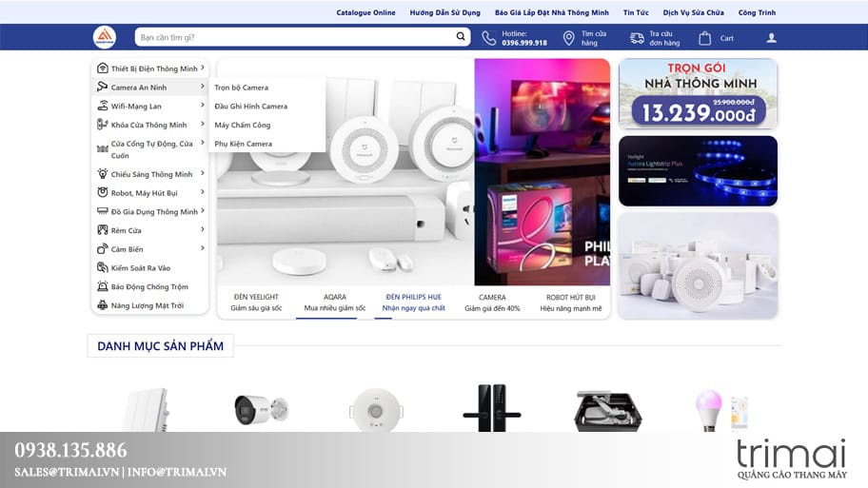Click the Tìm cửa hàng text
868x488 pixels.
click(594, 38)
